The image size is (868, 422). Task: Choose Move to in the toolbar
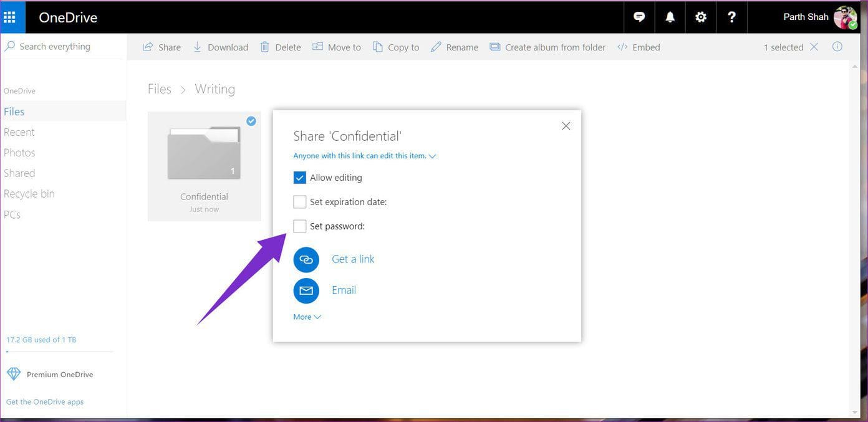click(x=337, y=47)
